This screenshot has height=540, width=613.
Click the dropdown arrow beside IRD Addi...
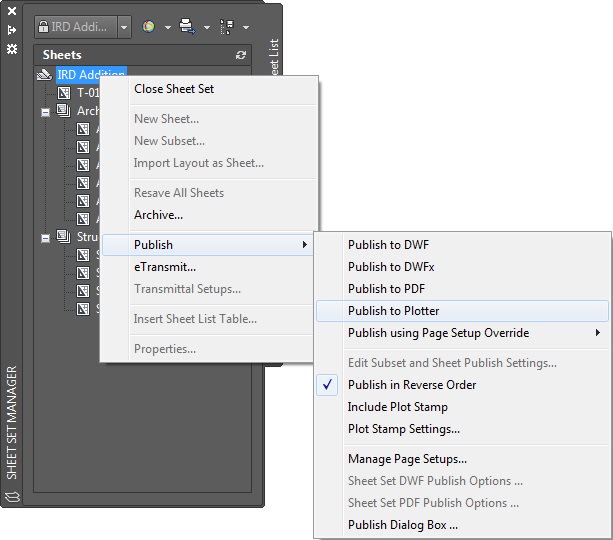tap(124, 27)
